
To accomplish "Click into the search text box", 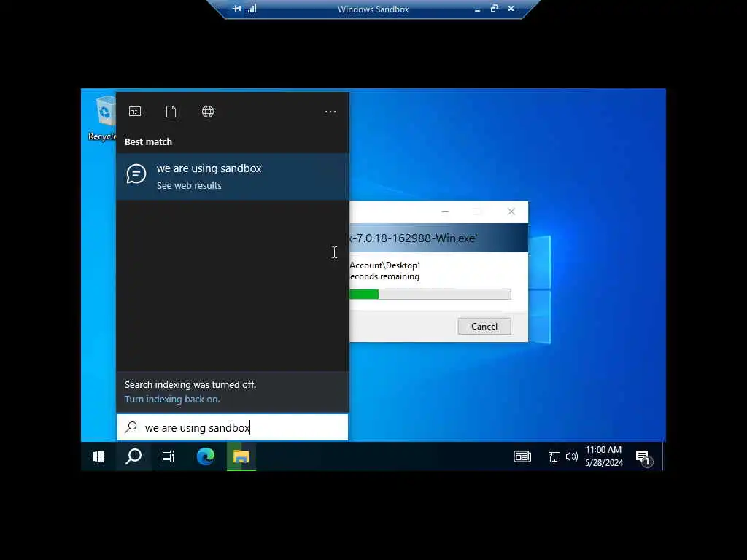I will [x=233, y=427].
